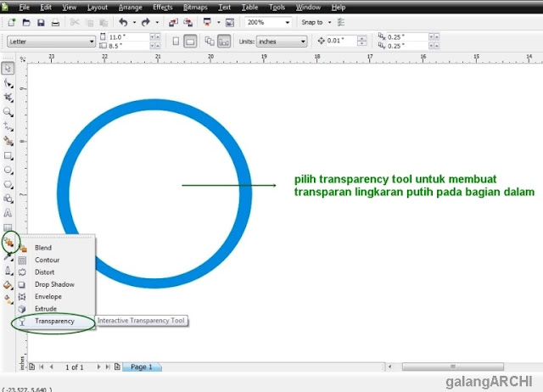The height and width of the screenshot is (392, 543).
Task: Open the interactive effects tool flyout
Action: pyautogui.click(x=8, y=243)
